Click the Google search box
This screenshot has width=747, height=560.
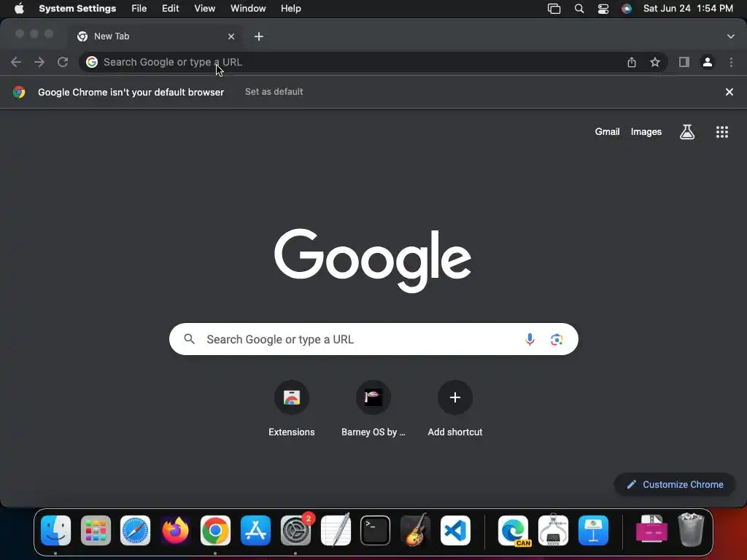tap(373, 339)
